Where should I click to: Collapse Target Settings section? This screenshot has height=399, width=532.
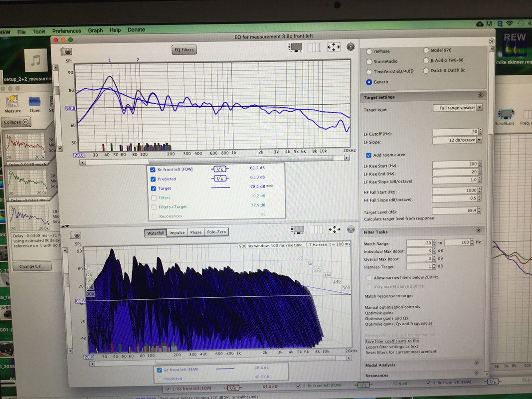[x=480, y=95]
